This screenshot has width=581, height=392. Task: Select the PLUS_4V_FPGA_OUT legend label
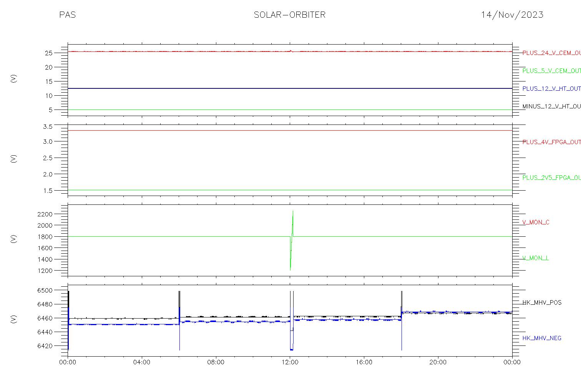point(551,142)
